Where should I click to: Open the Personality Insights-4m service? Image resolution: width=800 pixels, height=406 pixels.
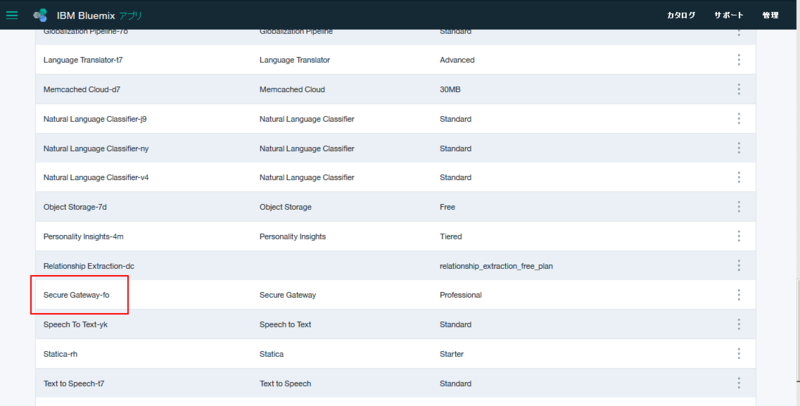tap(83, 237)
